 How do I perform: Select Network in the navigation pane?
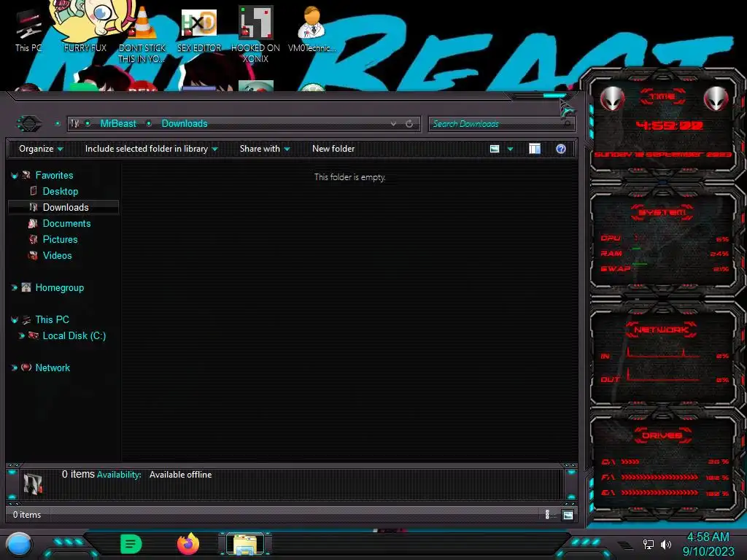[53, 367]
